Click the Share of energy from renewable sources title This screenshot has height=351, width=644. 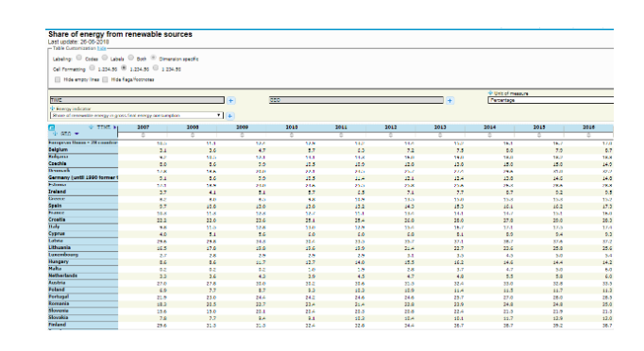click(x=120, y=35)
